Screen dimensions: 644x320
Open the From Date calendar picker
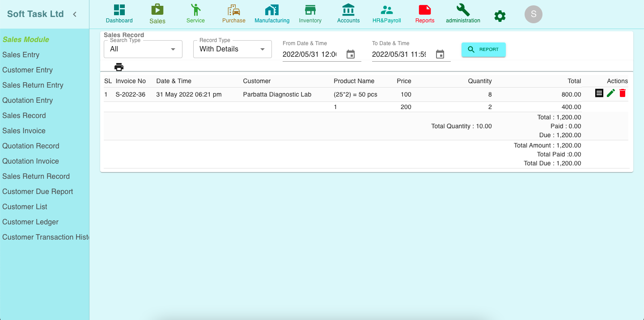coord(351,54)
